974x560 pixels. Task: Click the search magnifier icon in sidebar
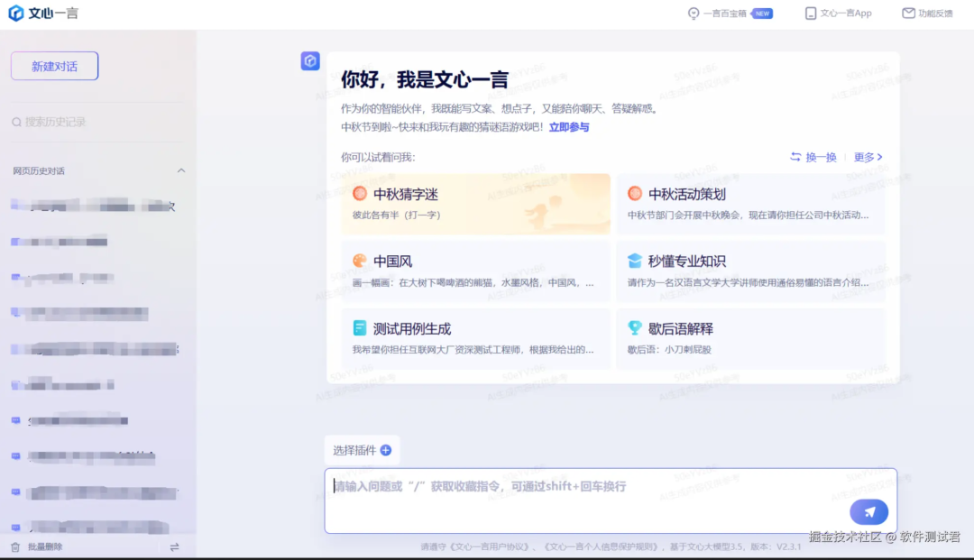click(17, 122)
